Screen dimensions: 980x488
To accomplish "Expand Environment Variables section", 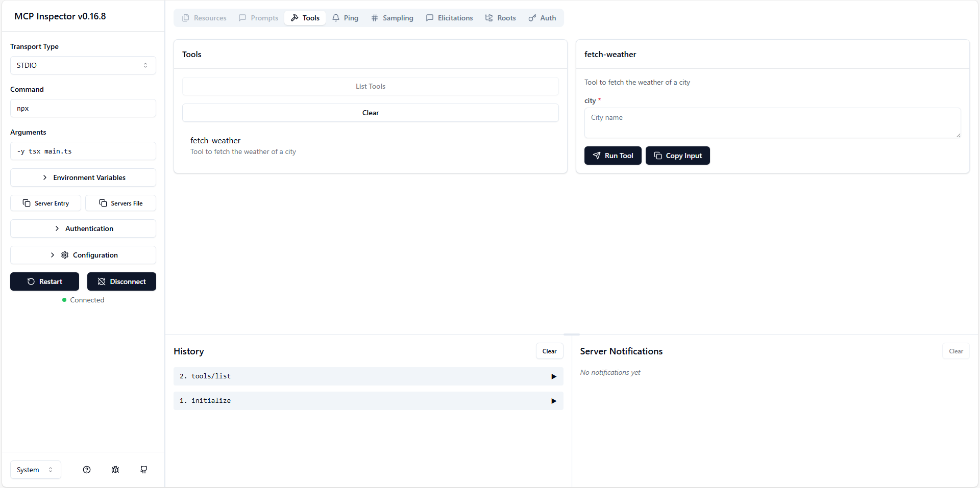I will click(x=83, y=177).
